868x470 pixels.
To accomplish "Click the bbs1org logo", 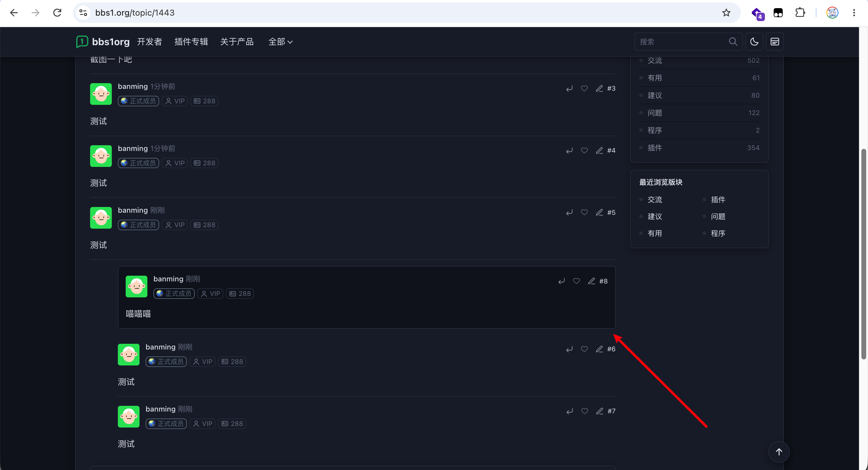I will [x=103, y=42].
